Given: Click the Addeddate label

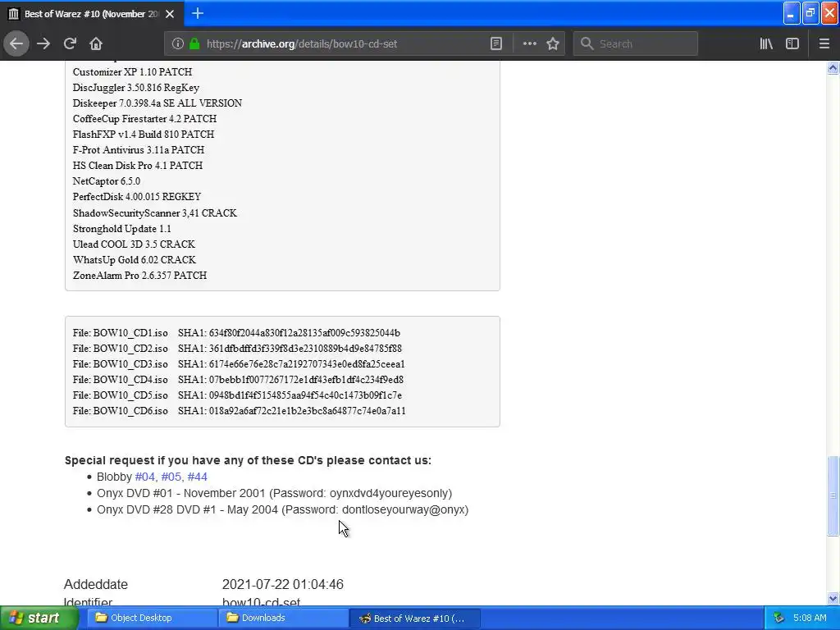Looking at the screenshot, I should click(x=96, y=584).
